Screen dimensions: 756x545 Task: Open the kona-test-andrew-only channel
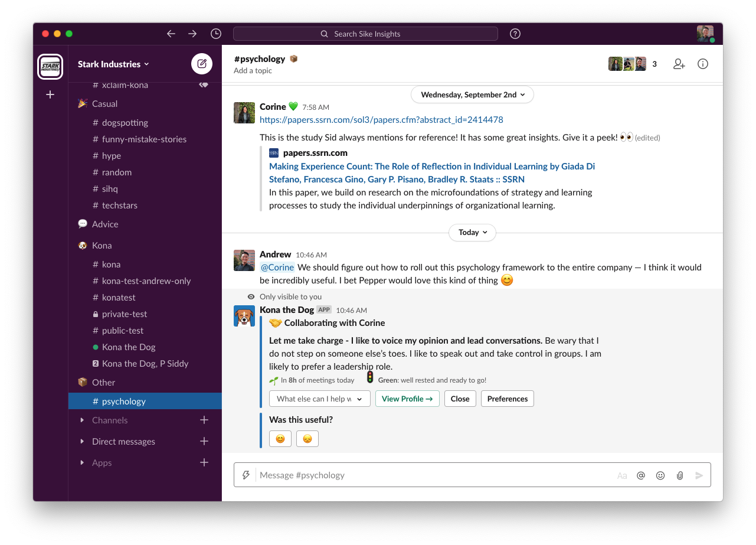pyautogui.click(x=145, y=281)
